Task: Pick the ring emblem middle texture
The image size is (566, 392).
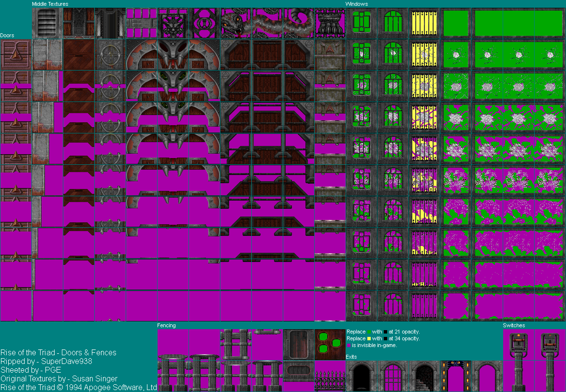Action: [x=204, y=23]
